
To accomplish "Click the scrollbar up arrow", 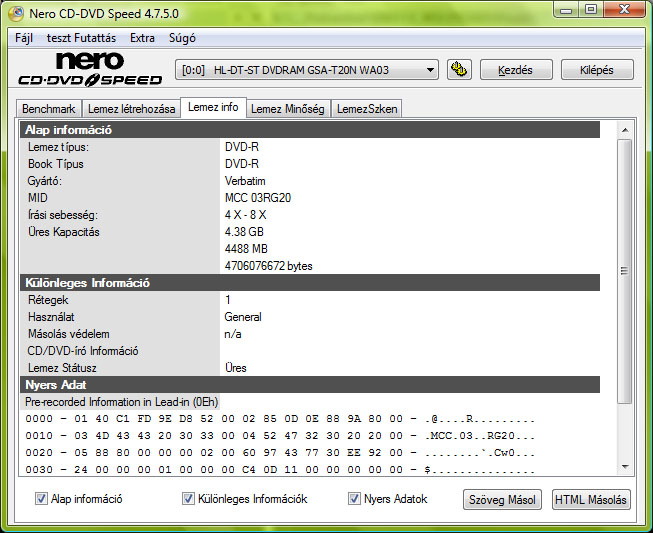I will (625, 130).
